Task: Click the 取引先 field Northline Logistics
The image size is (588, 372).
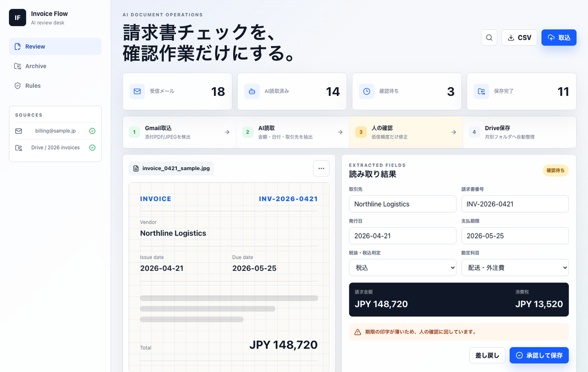Action: [402, 204]
